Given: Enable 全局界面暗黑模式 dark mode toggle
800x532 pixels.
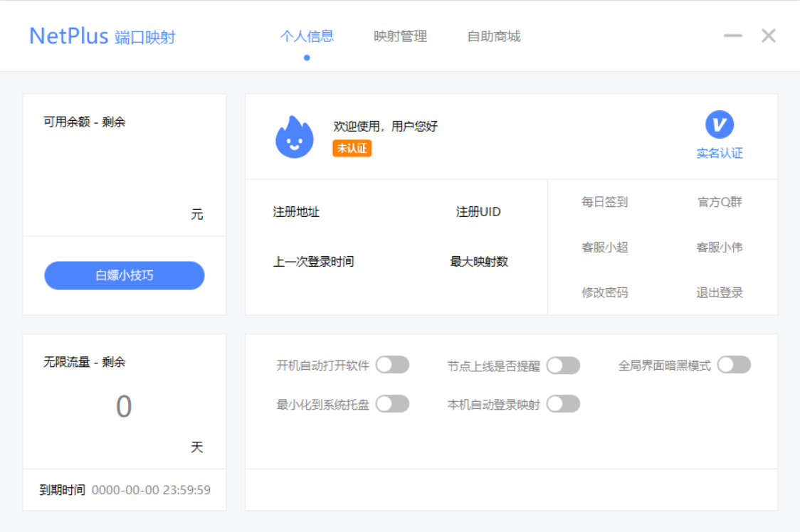Looking at the screenshot, I should pos(734,365).
